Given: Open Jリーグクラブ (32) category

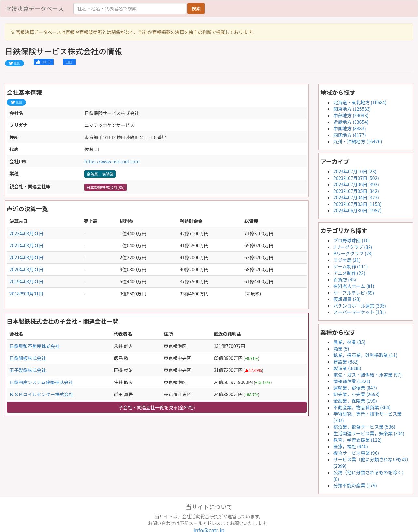Looking at the screenshot, I should (x=353, y=247).
